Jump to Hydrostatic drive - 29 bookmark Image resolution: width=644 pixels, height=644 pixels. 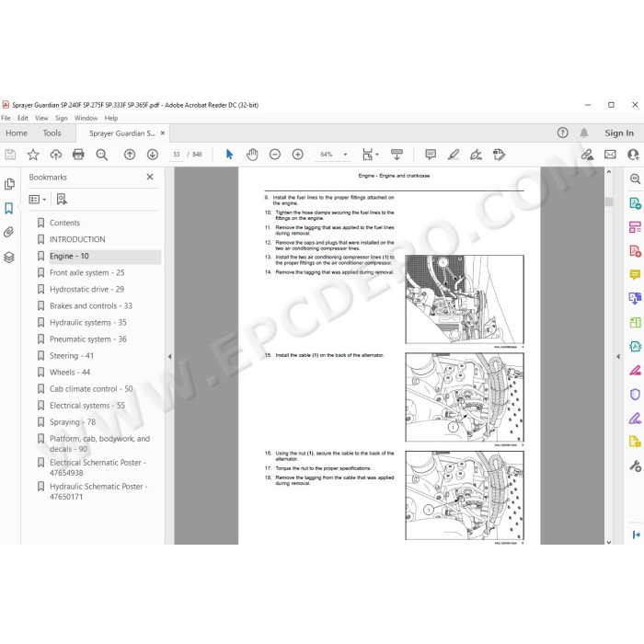point(86,289)
